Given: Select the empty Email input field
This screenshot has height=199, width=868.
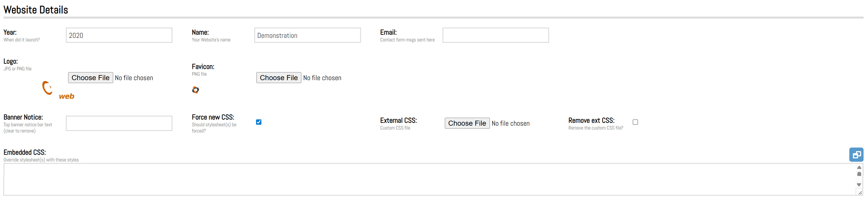Looking at the screenshot, I should (x=495, y=35).
